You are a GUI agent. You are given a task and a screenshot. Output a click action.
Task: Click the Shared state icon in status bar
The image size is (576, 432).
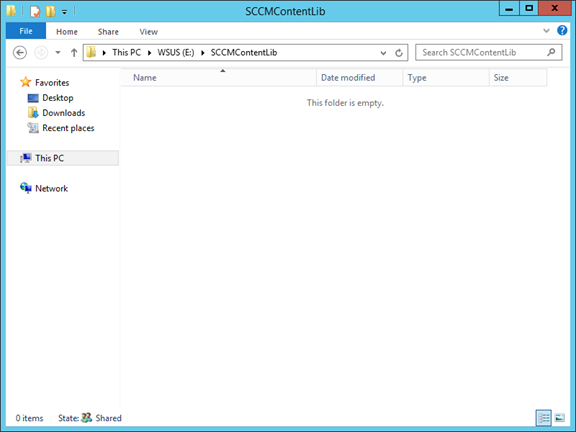click(86, 417)
